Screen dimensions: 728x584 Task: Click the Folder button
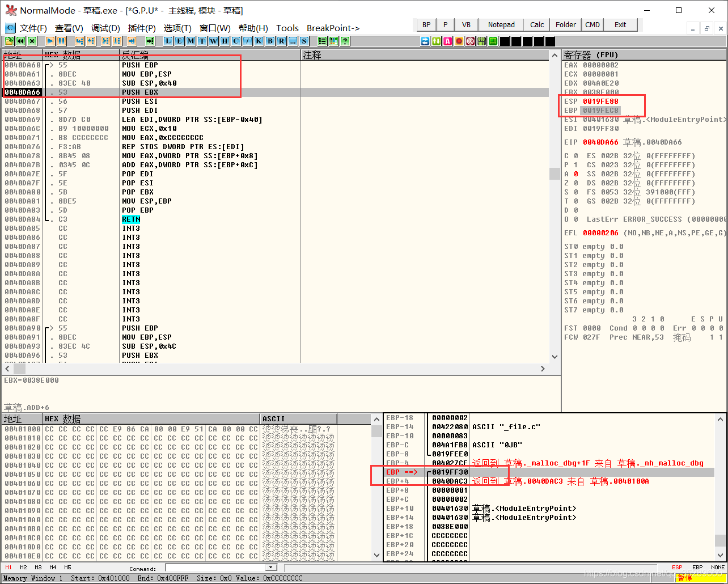coord(566,24)
